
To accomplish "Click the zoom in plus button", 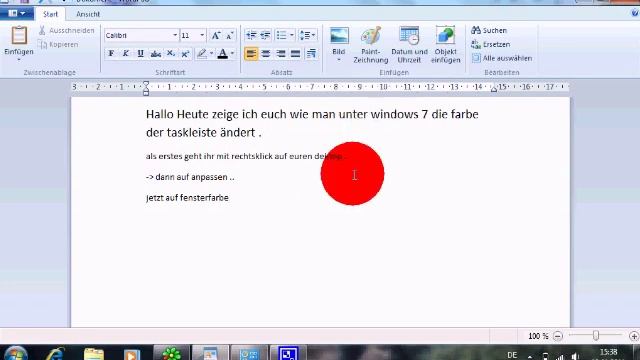I will [x=634, y=336].
